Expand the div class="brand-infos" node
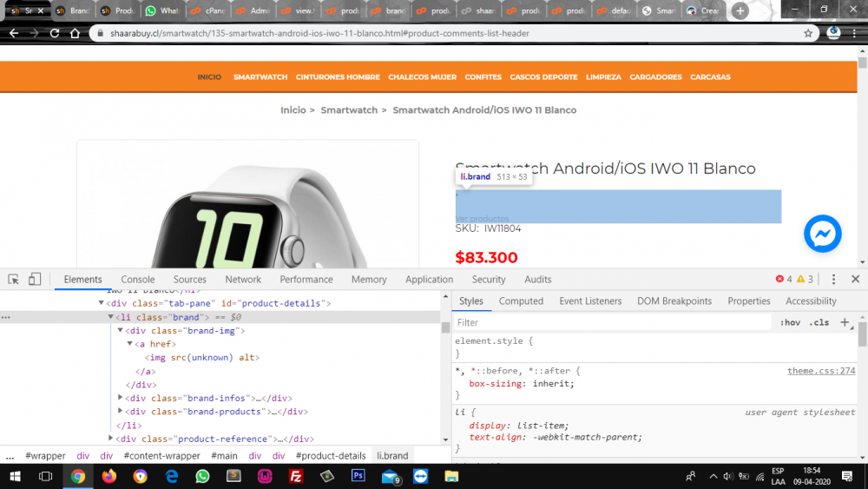 click(121, 398)
